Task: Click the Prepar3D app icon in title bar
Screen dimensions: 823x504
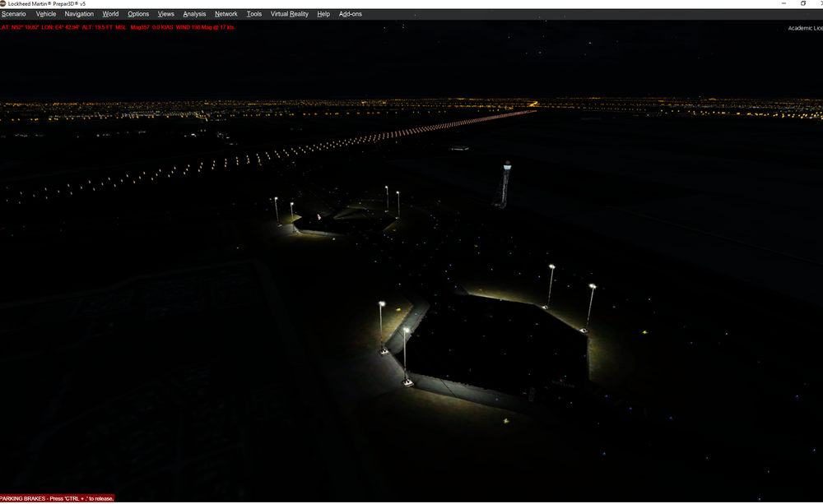Action: point(3,3)
